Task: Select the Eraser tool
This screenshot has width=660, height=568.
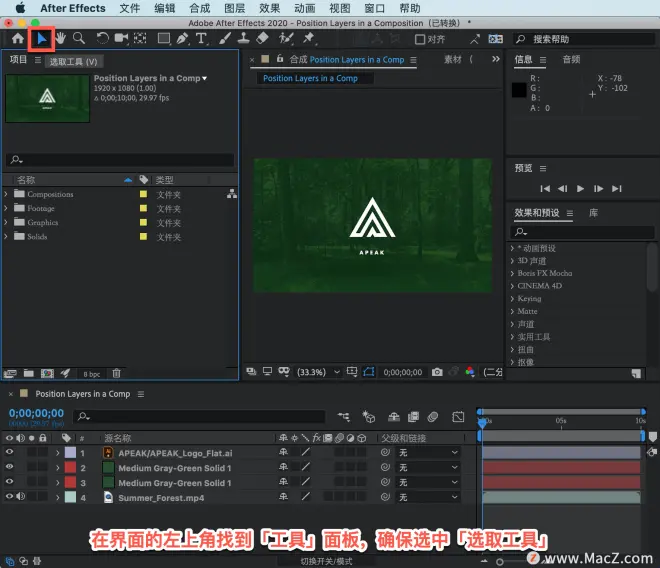Action: click(262, 38)
